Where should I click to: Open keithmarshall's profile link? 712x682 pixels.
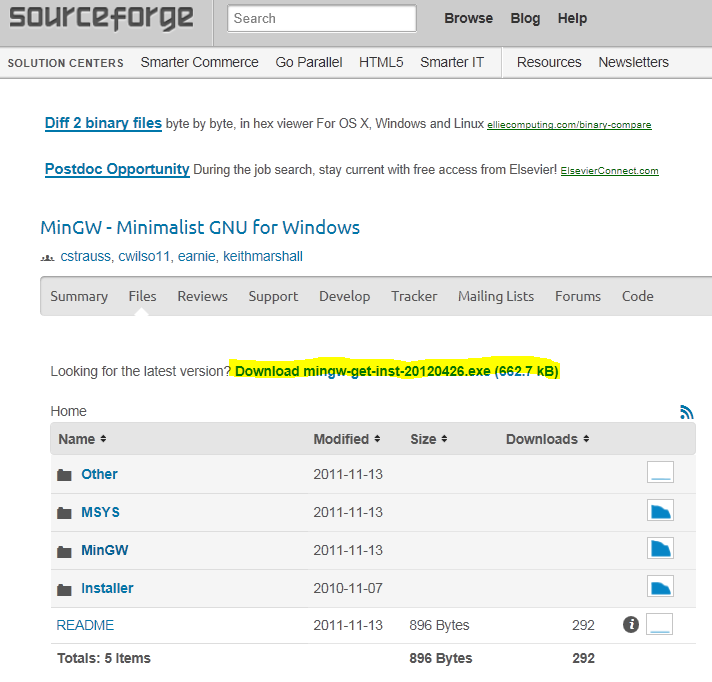262,256
